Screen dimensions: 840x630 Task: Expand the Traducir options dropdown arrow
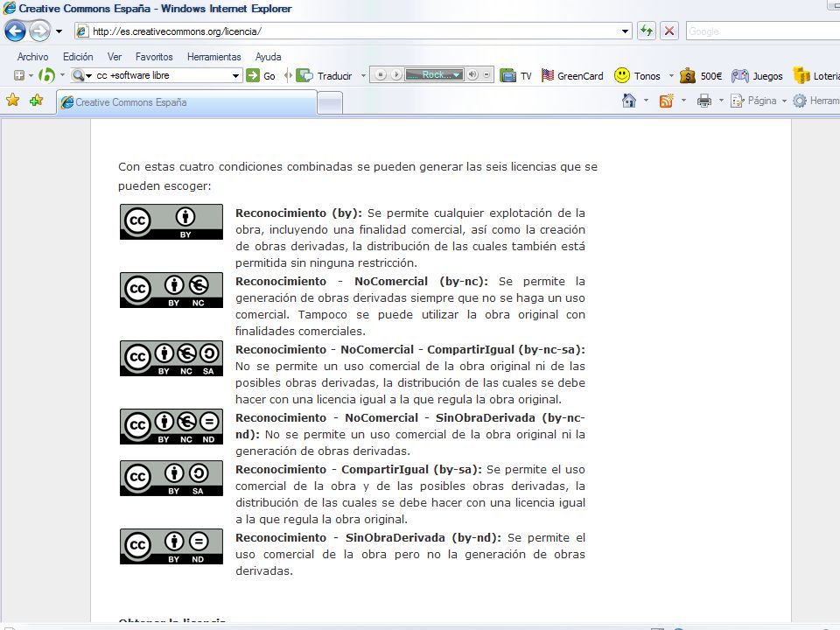[x=363, y=75]
